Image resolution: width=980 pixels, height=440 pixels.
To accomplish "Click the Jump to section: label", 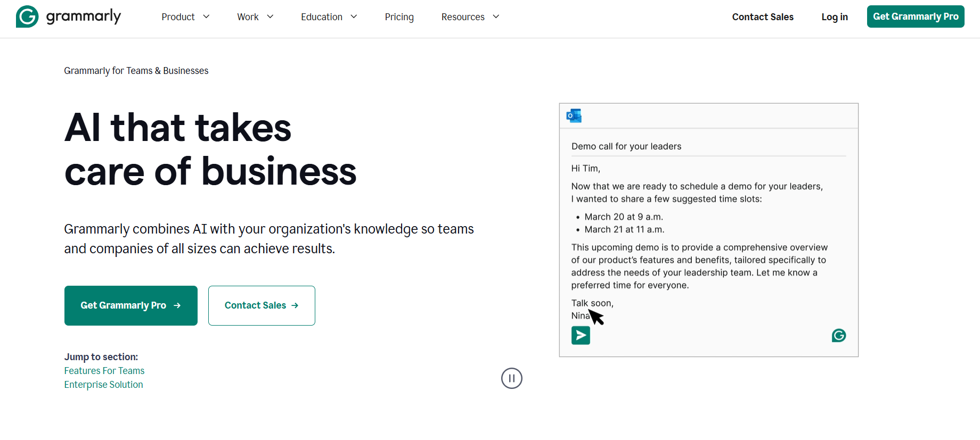I will coord(101,357).
